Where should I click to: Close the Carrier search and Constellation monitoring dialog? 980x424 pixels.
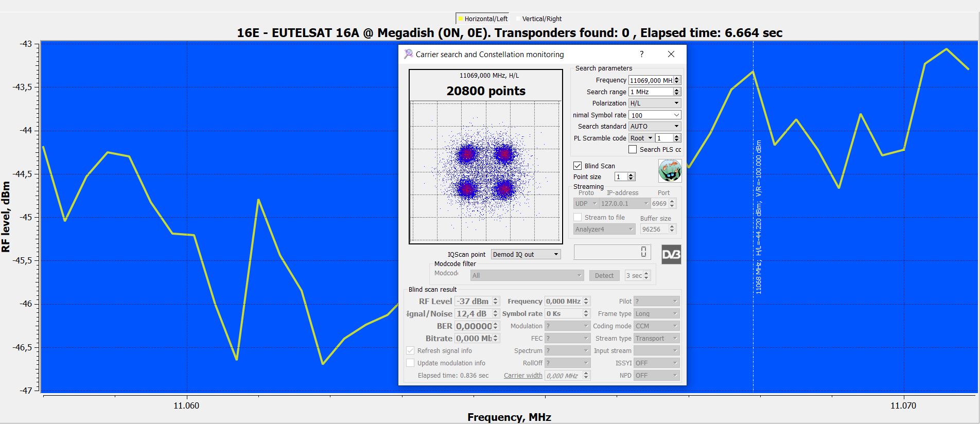(x=671, y=54)
